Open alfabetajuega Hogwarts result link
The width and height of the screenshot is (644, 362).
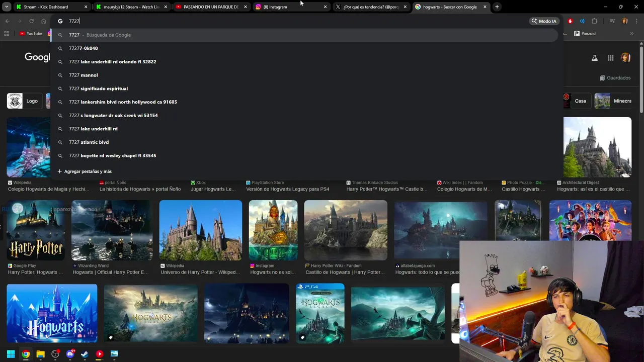coord(427,273)
